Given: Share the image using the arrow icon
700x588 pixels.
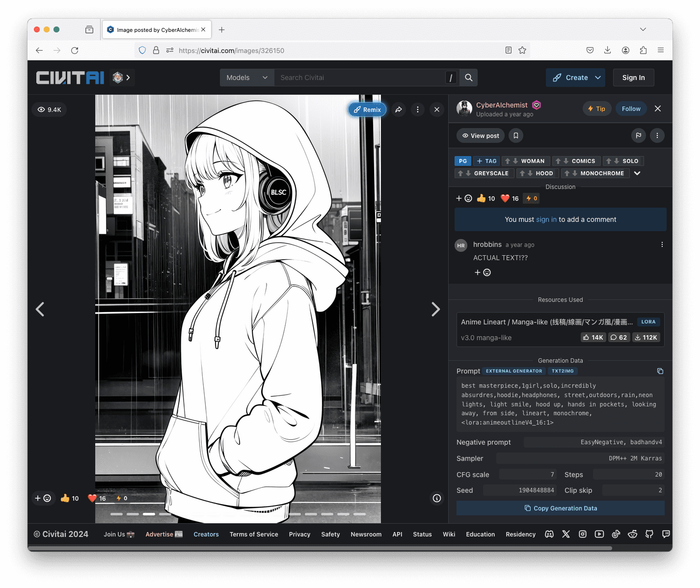Looking at the screenshot, I should 399,109.
